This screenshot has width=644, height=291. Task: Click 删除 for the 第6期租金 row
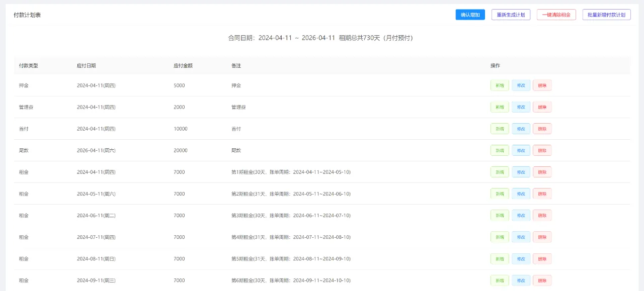click(542, 280)
